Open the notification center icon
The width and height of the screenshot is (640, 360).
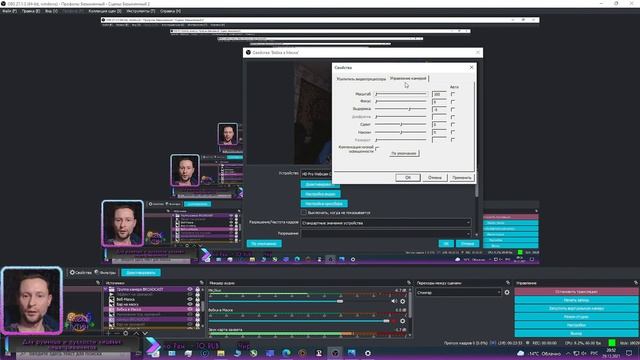629,353
